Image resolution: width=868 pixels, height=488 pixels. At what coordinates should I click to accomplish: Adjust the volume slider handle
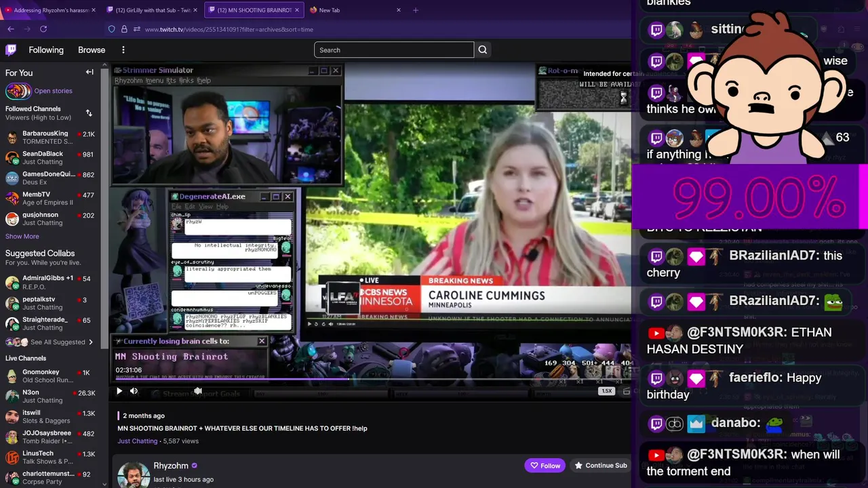point(198,391)
